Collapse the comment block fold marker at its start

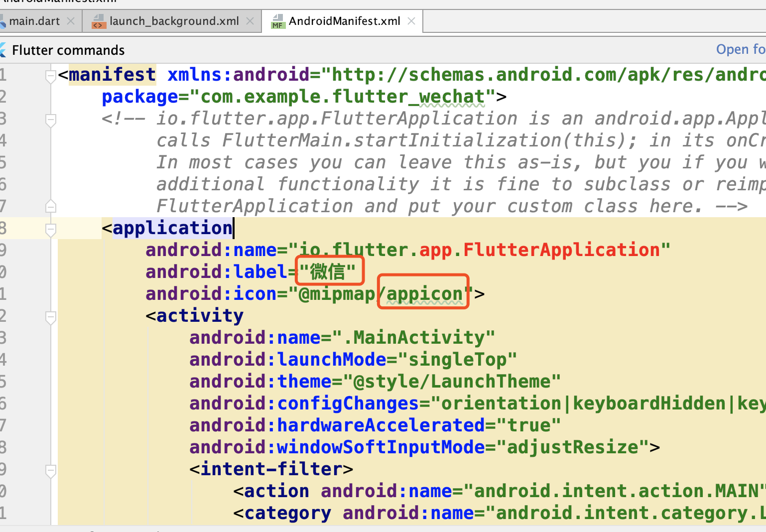coord(50,120)
